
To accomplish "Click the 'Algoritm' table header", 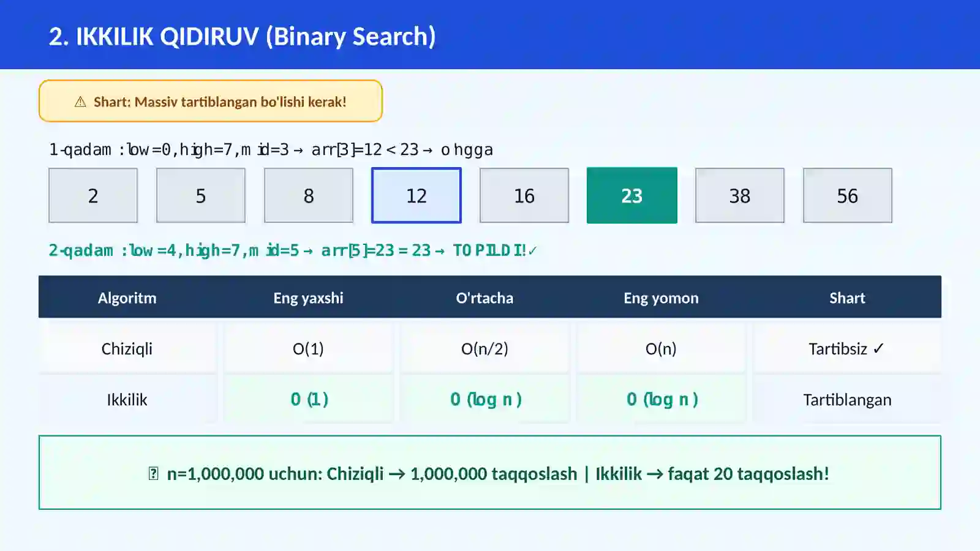I will 127,298.
